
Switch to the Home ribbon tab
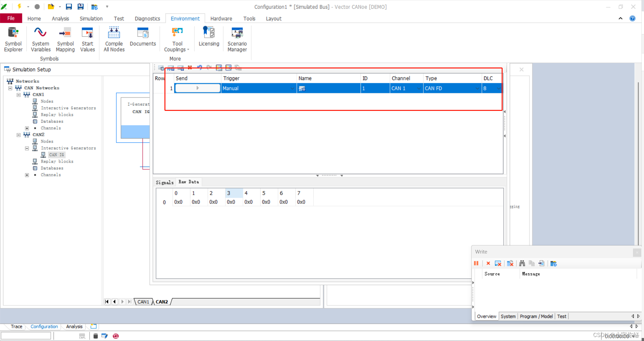(34, 19)
